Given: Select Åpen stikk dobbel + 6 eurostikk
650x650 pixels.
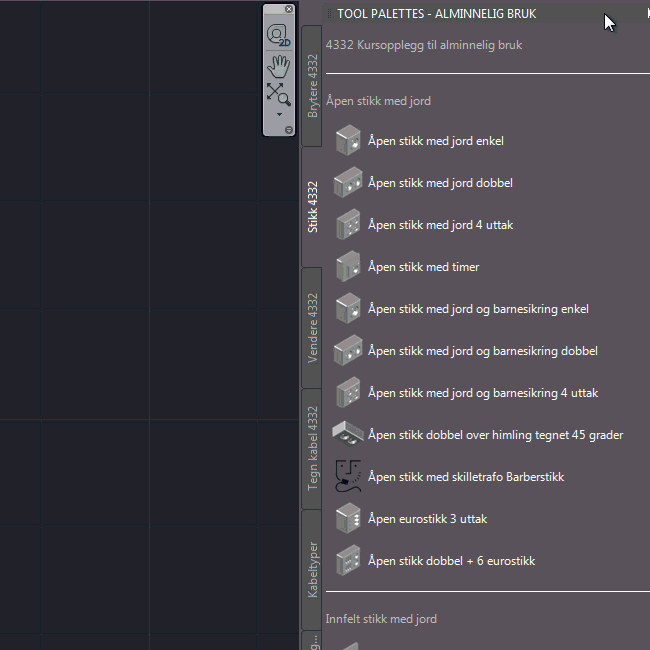Looking at the screenshot, I should 451,561.
